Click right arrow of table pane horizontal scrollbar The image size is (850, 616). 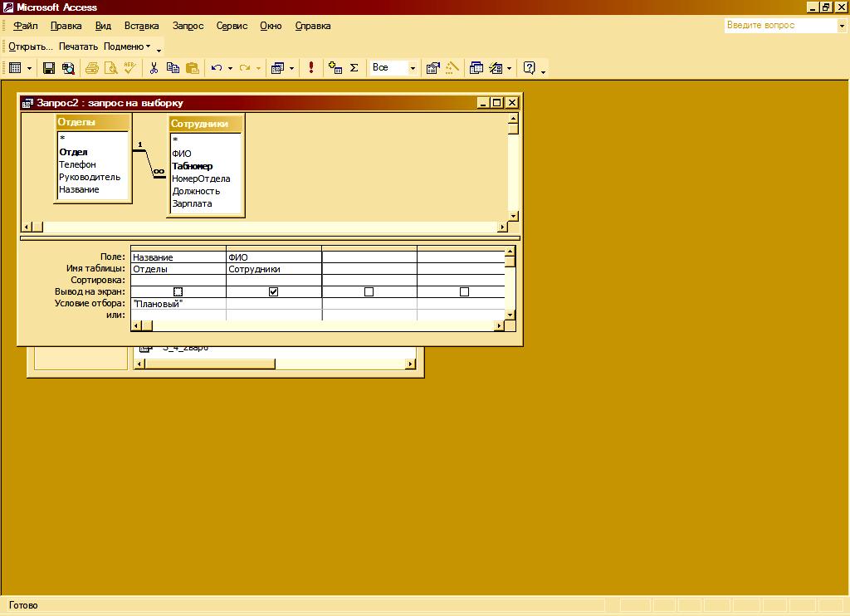click(502, 227)
